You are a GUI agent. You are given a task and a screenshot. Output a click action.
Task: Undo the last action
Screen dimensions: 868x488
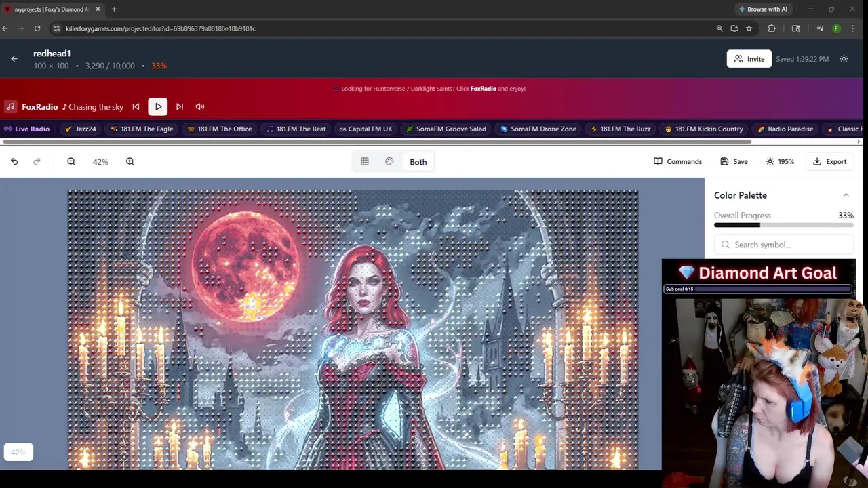coord(14,161)
